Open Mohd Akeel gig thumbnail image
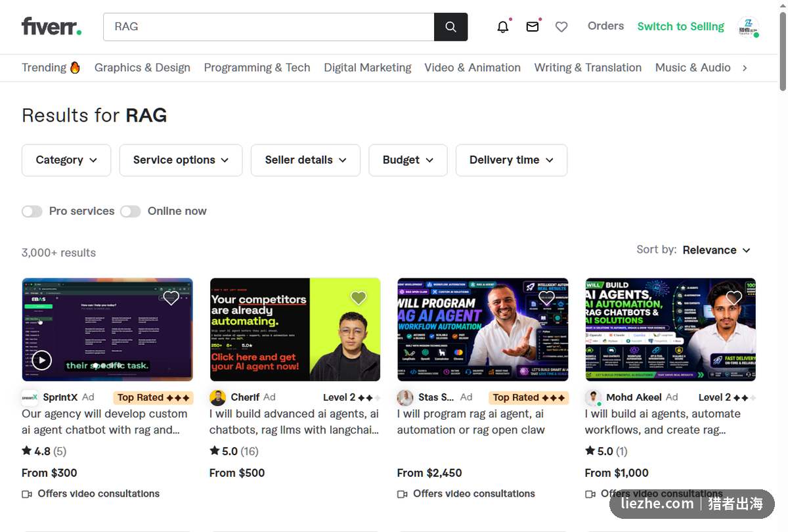 pos(670,330)
